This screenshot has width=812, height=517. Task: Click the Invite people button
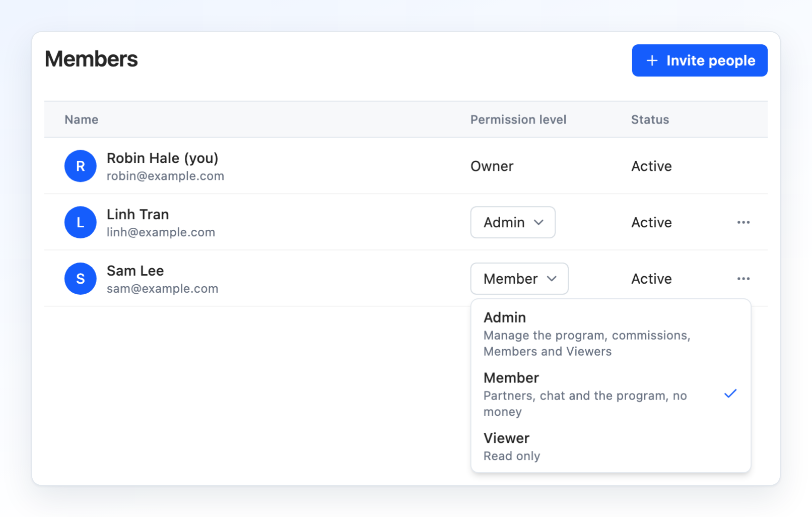point(700,60)
